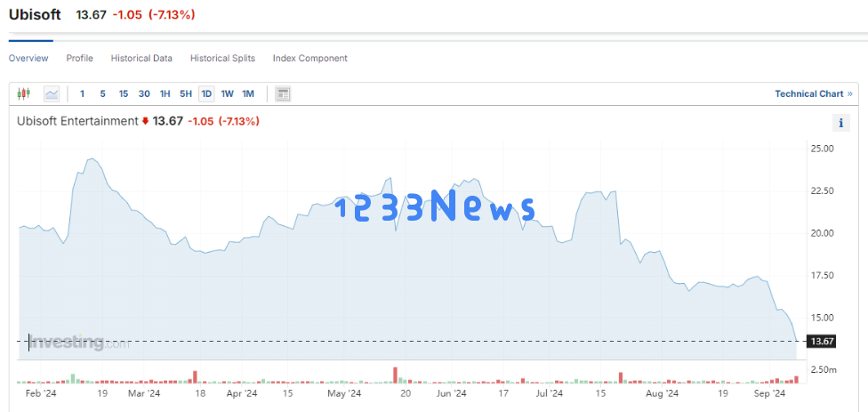Click the Investing.com logo in chart
Image resolution: width=868 pixels, height=412 pixels.
tap(78, 342)
